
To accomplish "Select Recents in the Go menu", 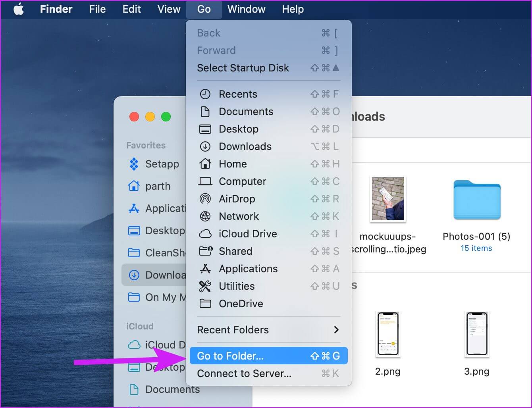I will [x=269, y=94].
